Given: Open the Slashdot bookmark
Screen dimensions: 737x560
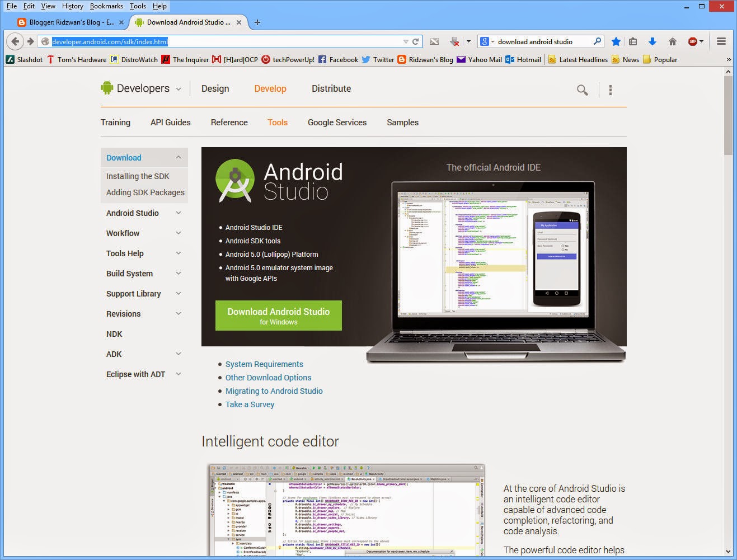Looking at the screenshot, I should [24, 59].
